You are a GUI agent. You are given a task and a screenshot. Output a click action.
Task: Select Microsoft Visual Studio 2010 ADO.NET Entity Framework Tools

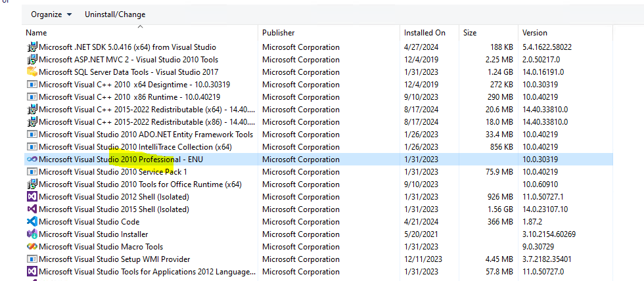[146, 135]
